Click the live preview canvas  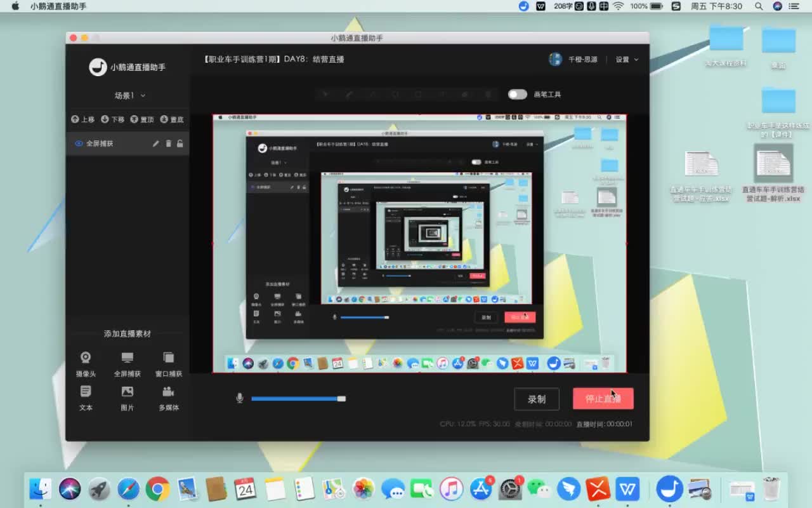coord(419,243)
